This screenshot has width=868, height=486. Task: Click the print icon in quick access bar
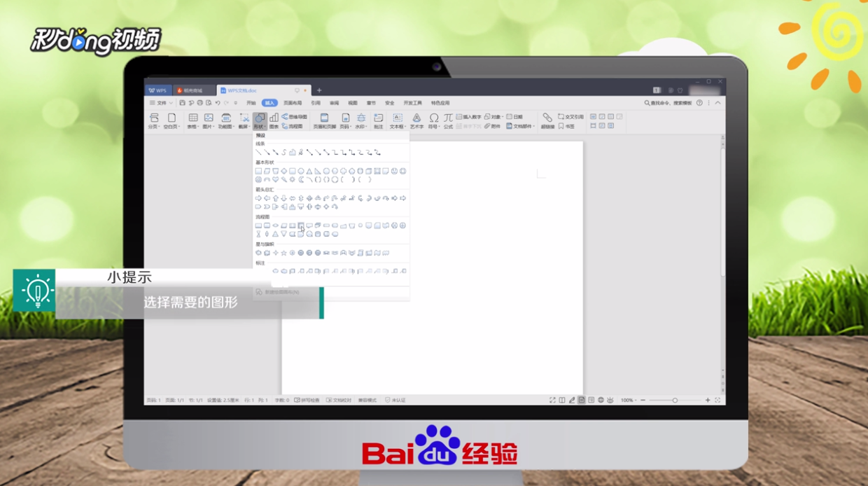point(199,103)
